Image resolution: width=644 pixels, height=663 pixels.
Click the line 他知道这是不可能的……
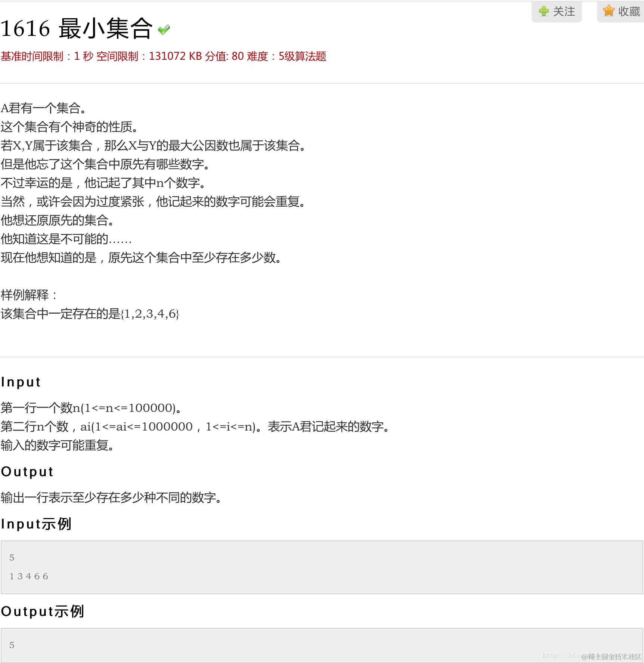[66, 239]
